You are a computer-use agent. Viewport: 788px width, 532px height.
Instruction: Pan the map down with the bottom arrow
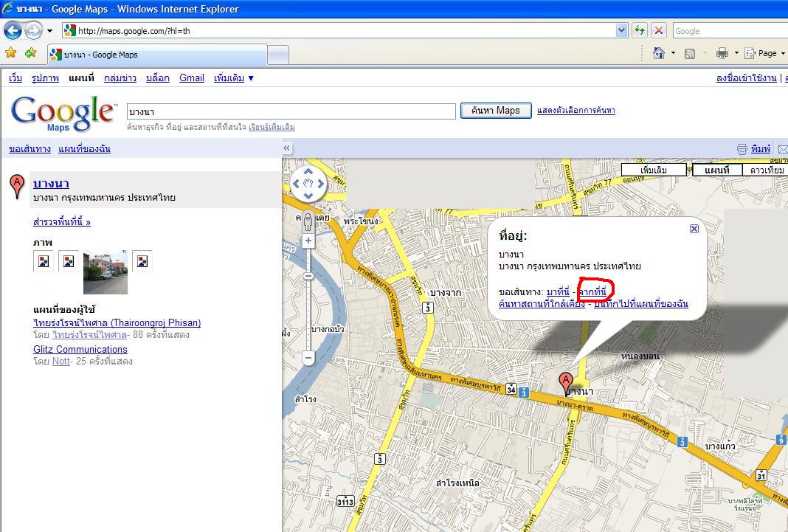coord(308,196)
